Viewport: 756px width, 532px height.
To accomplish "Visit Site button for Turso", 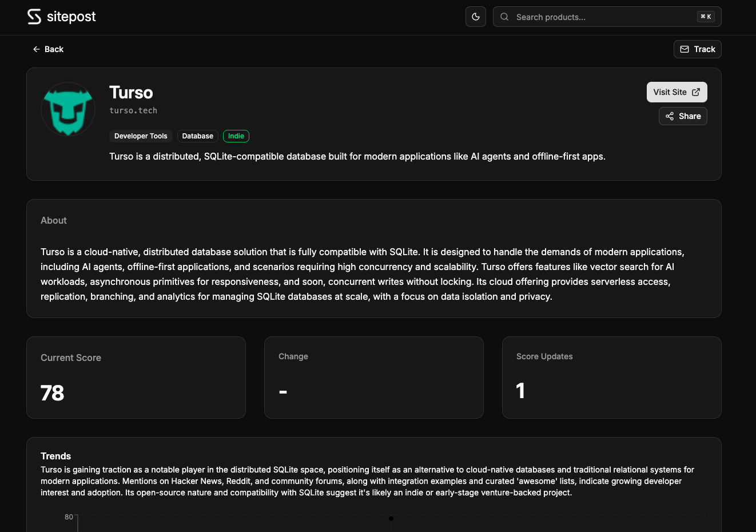I will [677, 92].
